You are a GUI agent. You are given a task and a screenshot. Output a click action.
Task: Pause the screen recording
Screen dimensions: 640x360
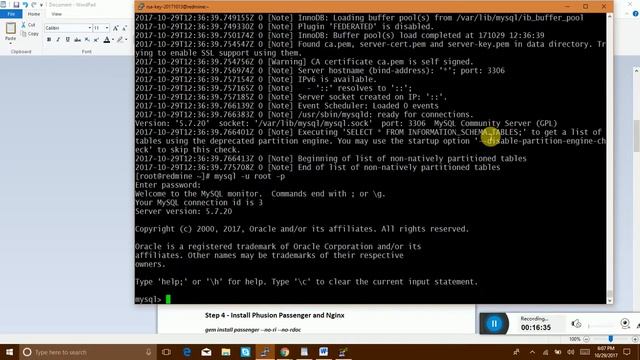(x=494, y=324)
